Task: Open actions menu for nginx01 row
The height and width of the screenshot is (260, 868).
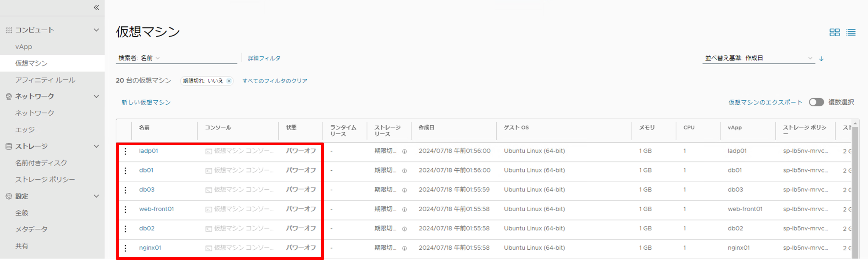Action: [125, 248]
